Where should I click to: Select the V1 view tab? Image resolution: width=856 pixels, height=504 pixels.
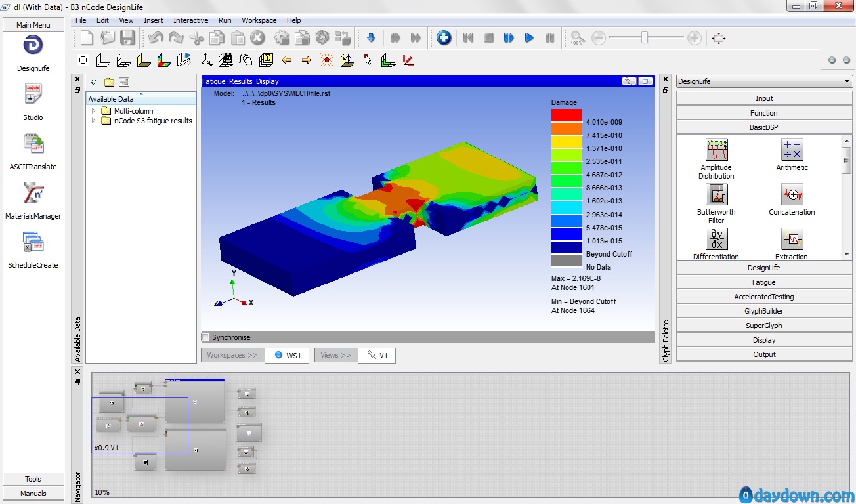[377, 355]
